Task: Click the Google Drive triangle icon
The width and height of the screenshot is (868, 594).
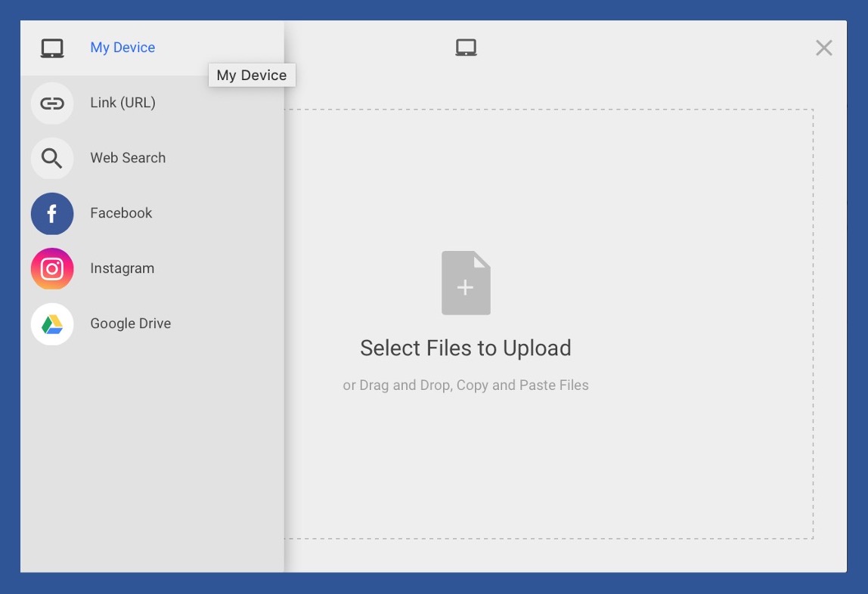Action: 52,324
